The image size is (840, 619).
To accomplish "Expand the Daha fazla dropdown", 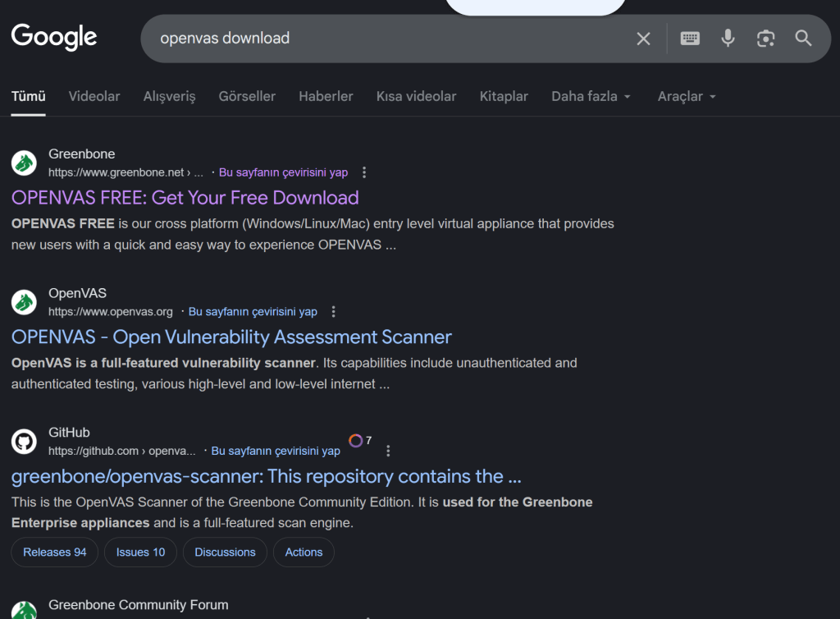I will pyautogui.click(x=591, y=96).
